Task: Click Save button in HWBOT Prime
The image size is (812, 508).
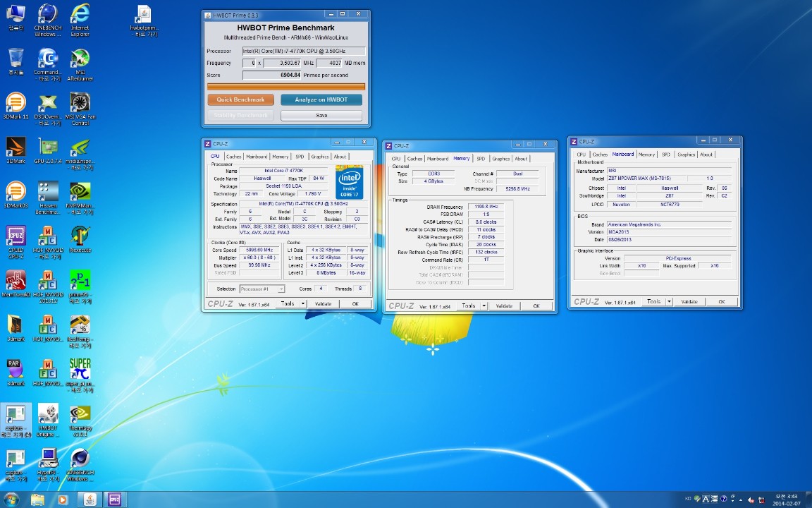Action: tap(321, 115)
